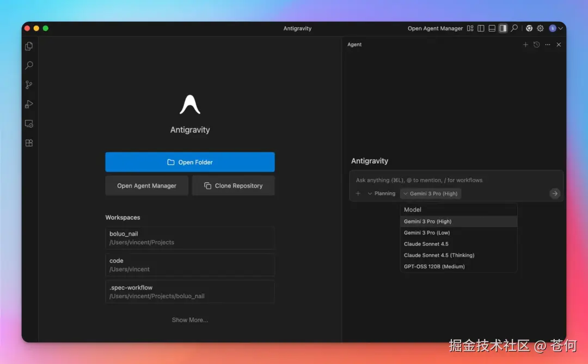Open the Chrome browser icon in title bar
Screen dimensions: 588x364
pyautogui.click(x=529, y=28)
